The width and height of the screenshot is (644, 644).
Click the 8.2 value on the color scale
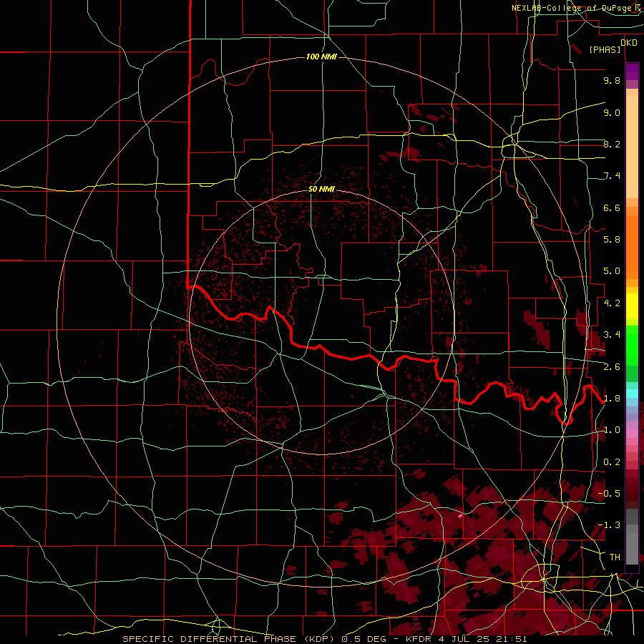pos(612,144)
